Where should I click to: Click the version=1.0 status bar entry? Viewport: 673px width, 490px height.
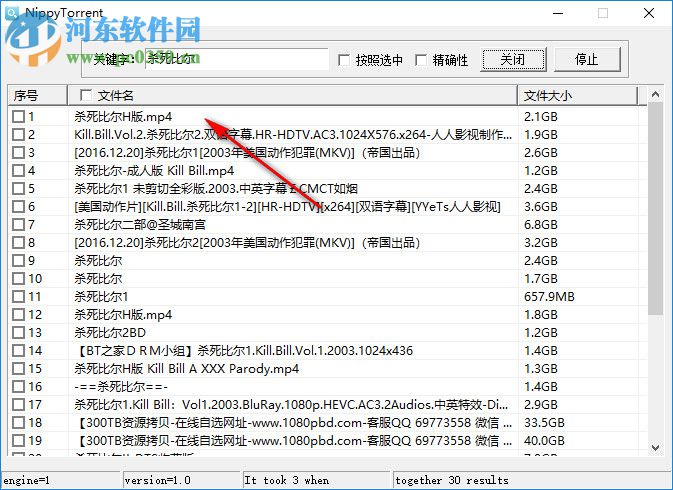(157, 481)
